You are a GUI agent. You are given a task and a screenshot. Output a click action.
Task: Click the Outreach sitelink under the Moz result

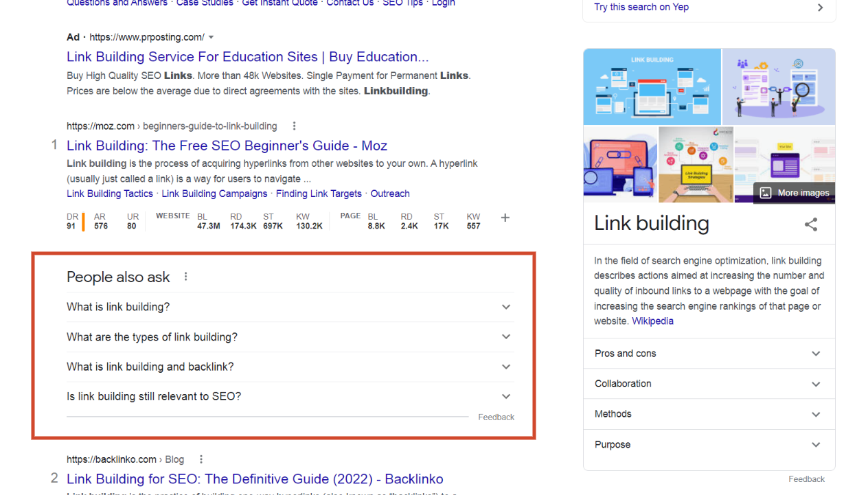coord(390,194)
